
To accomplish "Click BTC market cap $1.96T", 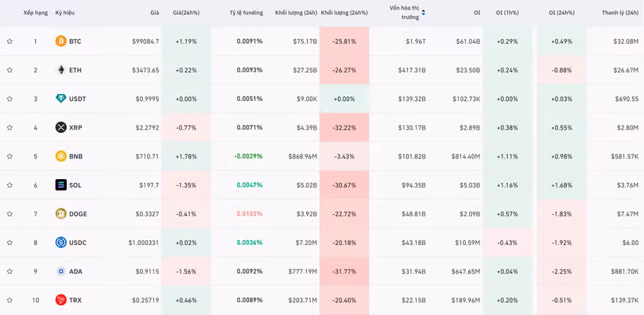I will pos(416,41).
